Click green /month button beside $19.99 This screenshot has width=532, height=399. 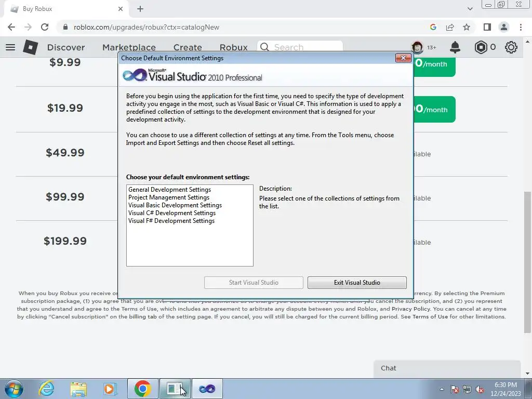(434, 109)
